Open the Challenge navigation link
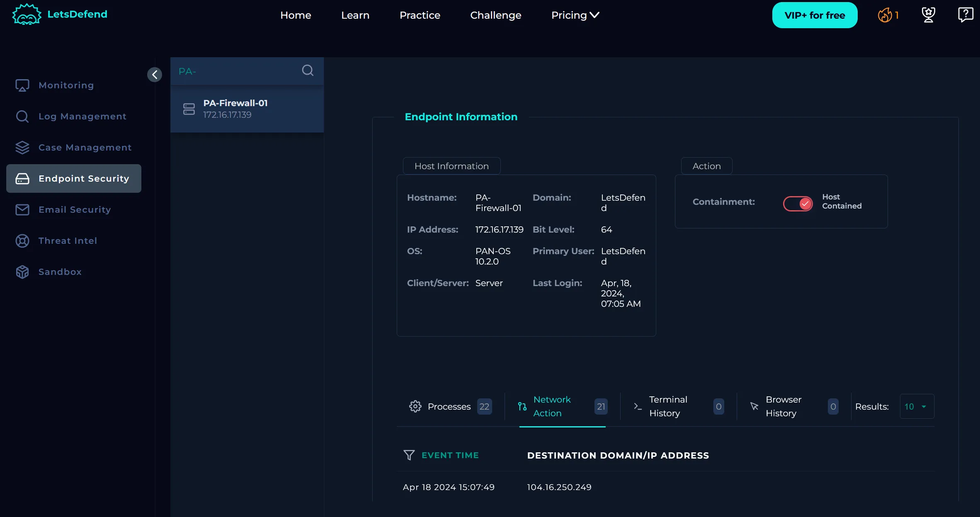980x517 pixels. pos(495,15)
